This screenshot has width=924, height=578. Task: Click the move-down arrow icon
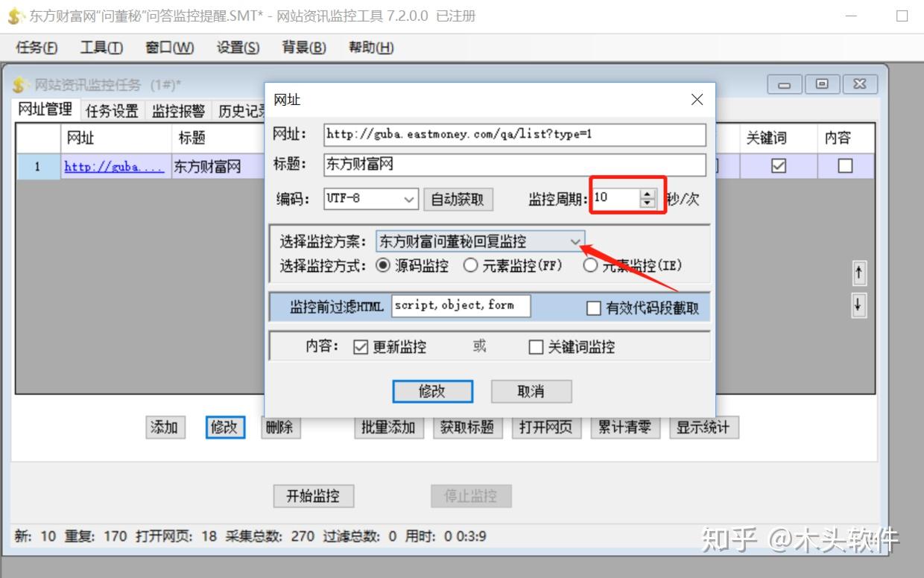(859, 305)
